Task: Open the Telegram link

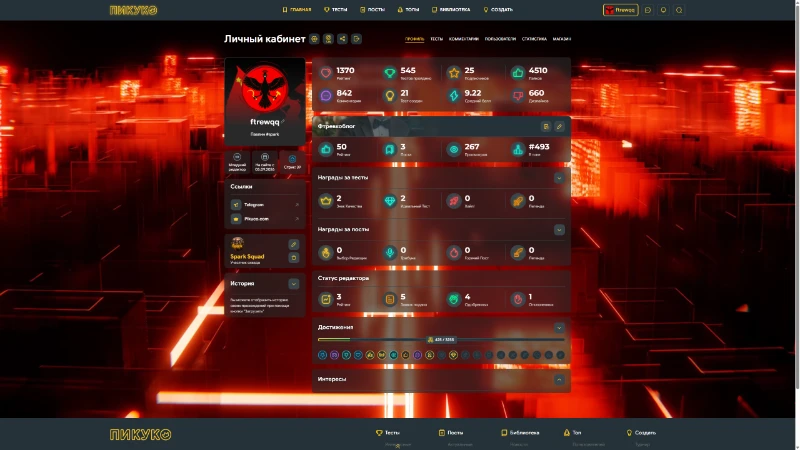Action: tap(265, 205)
